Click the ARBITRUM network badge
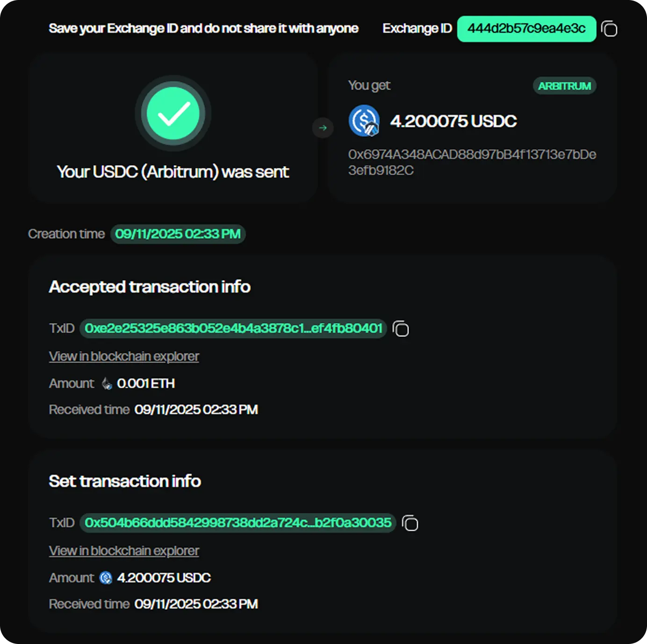Viewport: 647px width, 644px height. pos(564,86)
